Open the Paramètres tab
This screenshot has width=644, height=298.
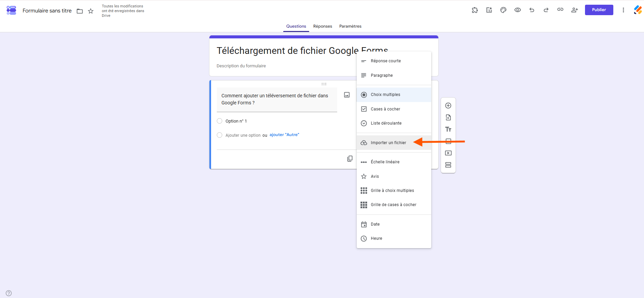click(x=350, y=26)
